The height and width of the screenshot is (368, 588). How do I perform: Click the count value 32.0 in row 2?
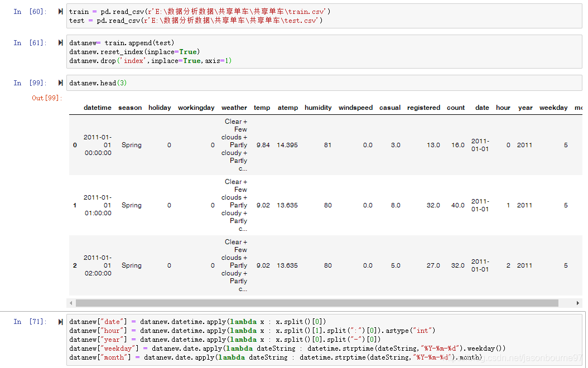[x=458, y=266]
